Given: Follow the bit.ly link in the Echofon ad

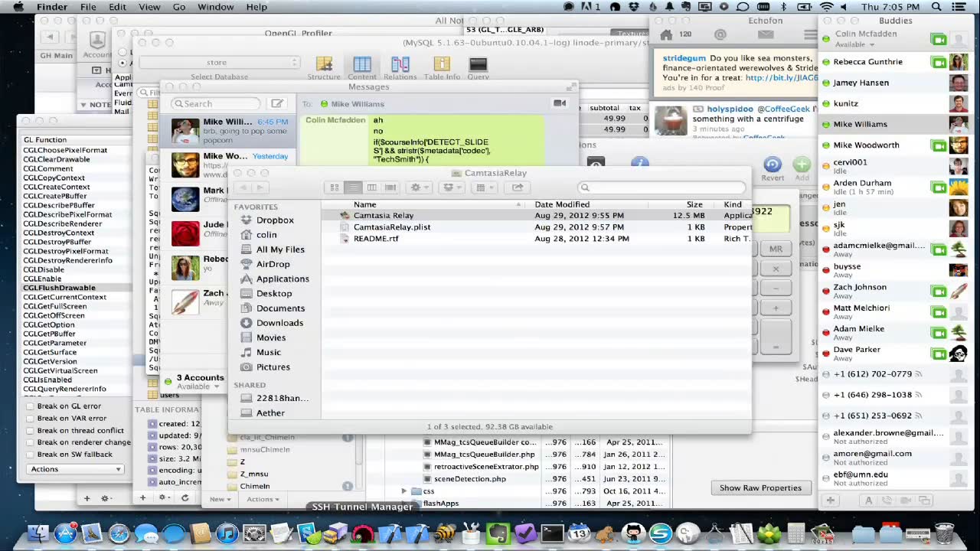Looking at the screenshot, I should [781, 78].
